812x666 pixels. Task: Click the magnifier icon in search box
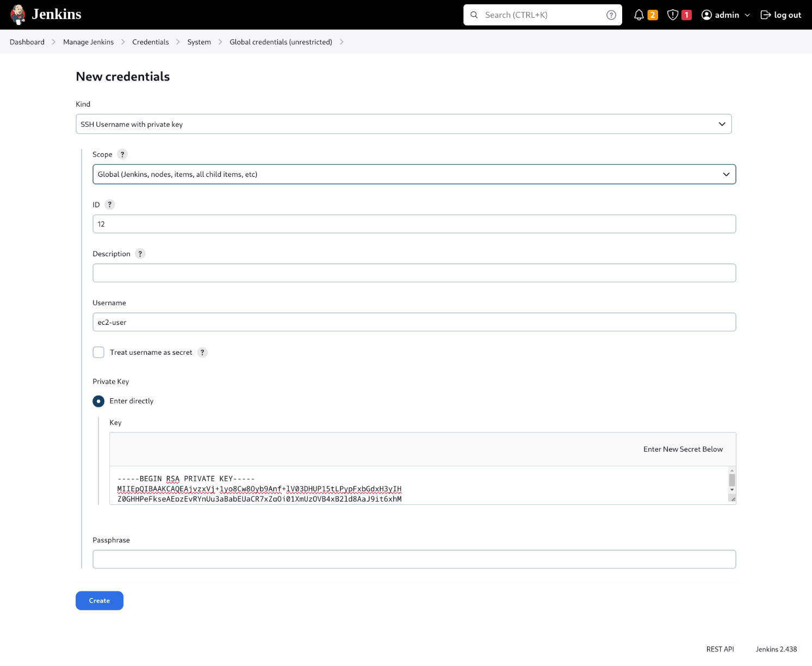474,15
